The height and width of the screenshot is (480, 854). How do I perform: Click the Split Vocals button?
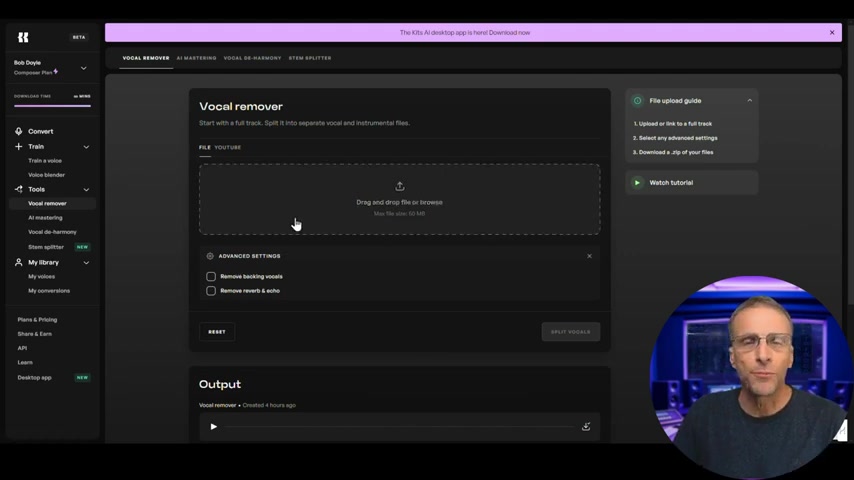coord(571,332)
